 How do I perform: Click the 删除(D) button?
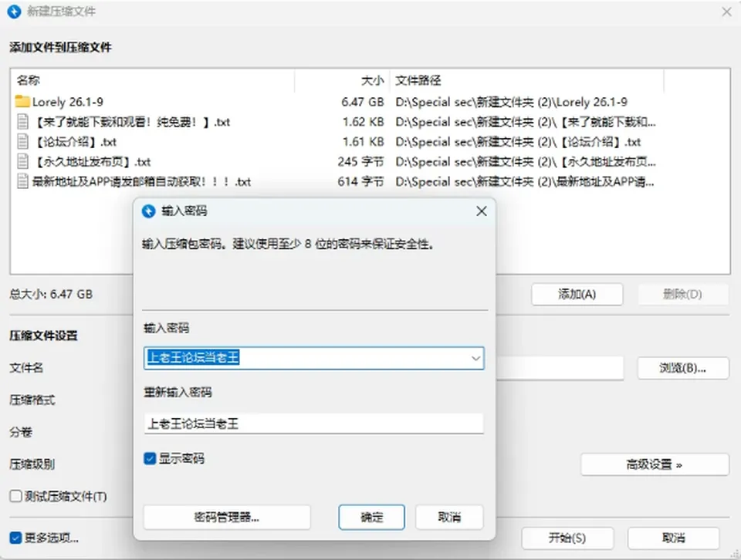[x=683, y=294]
